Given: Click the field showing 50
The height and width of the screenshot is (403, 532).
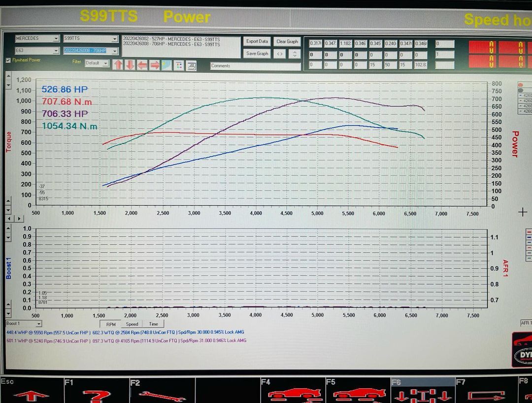Looking at the screenshot, I should [391, 65].
